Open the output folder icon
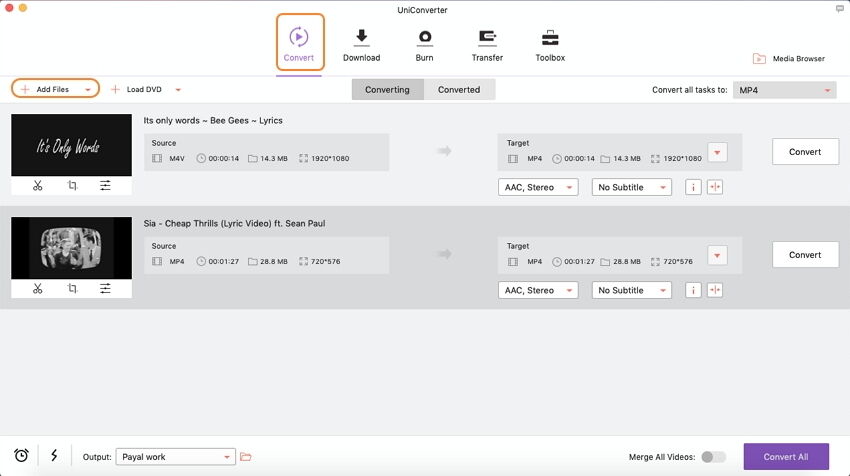 (246, 457)
